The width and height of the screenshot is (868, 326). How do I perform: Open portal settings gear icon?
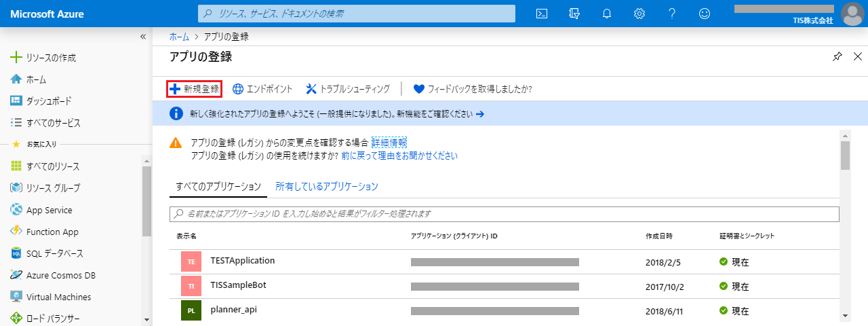pos(639,14)
